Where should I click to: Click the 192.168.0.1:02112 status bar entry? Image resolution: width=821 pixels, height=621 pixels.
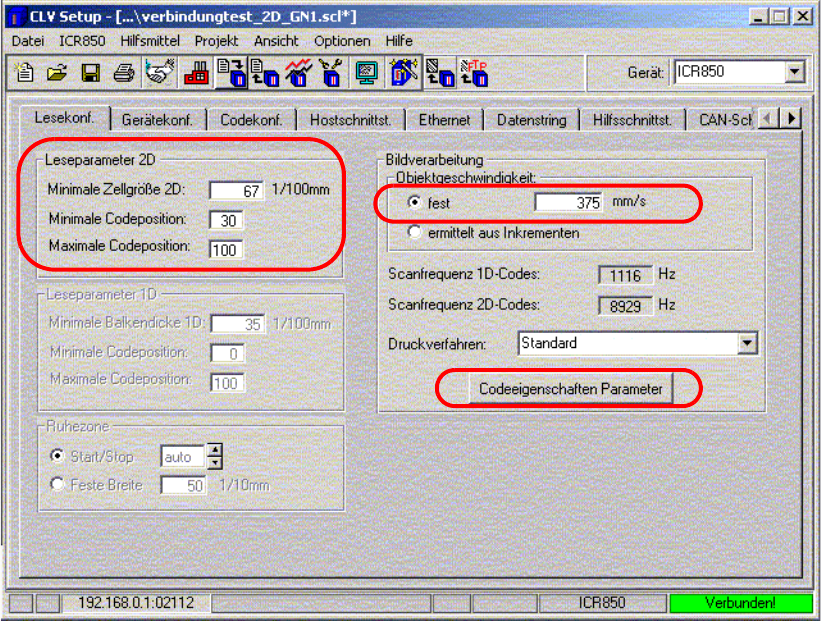click(x=136, y=603)
